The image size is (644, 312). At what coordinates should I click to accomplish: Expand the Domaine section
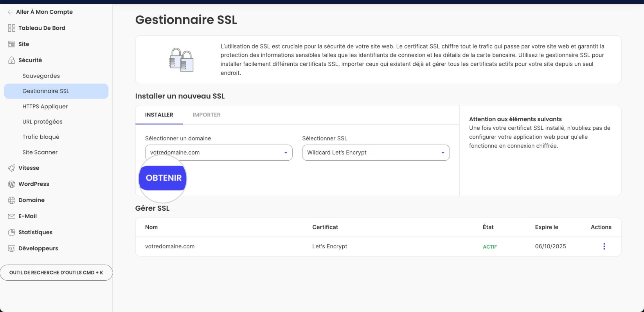[x=31, y=200]
